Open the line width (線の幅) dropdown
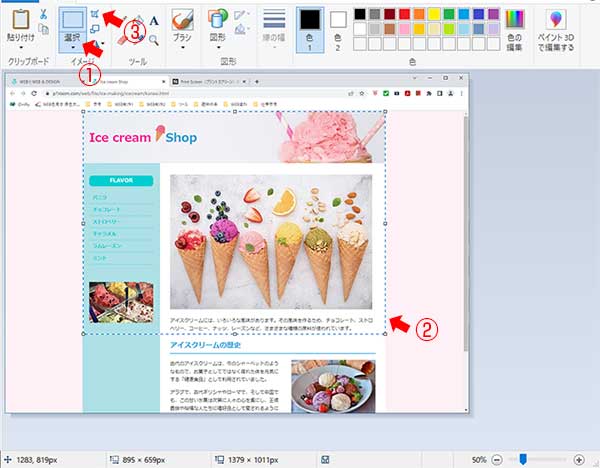Viewport: 600px width, 468px height. click(x=273, y=26)
